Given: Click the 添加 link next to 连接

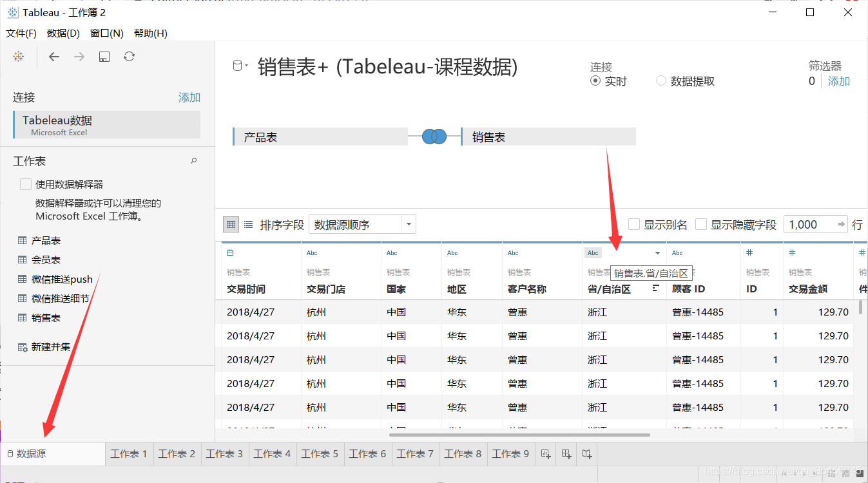Looking at the screenshot, I should (x=189, y=97).
